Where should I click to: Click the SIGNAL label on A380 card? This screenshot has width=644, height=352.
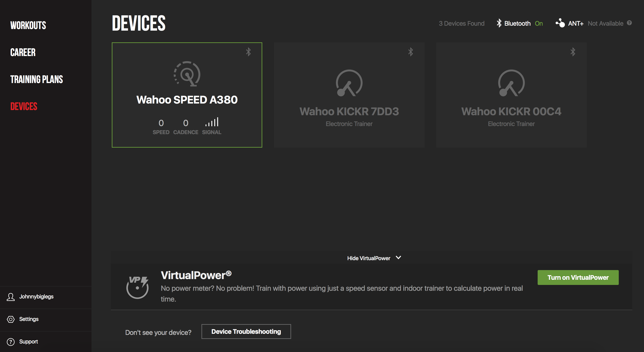tap(212, 132)
